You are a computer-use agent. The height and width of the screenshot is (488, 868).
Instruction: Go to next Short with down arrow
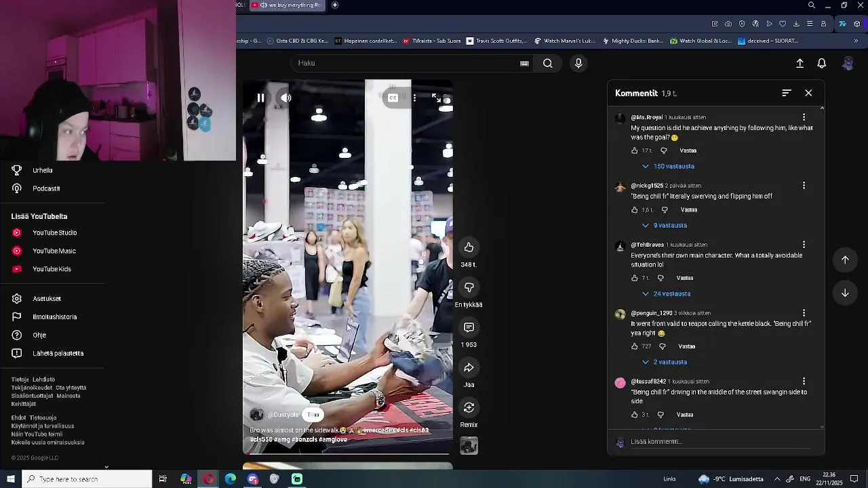845,293
